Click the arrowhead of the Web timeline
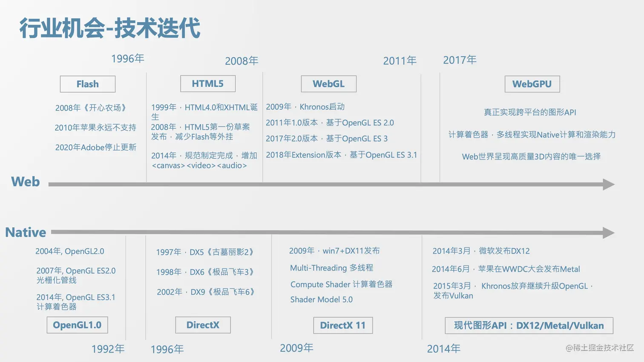Image resolution: width=644 pixels, height=362 pixels. [609, 184]
